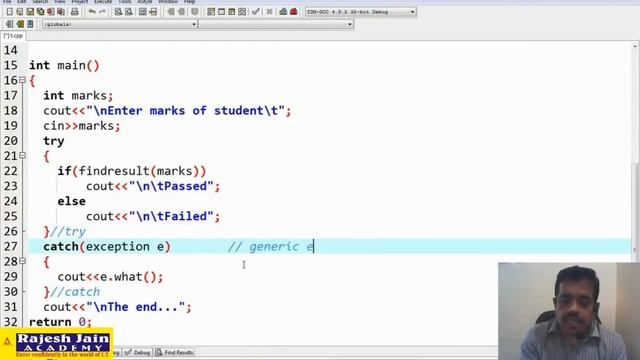Click the Stop Execution X icon
The height and width of the screenshot is (360, 640).
(x=269, y=12)
